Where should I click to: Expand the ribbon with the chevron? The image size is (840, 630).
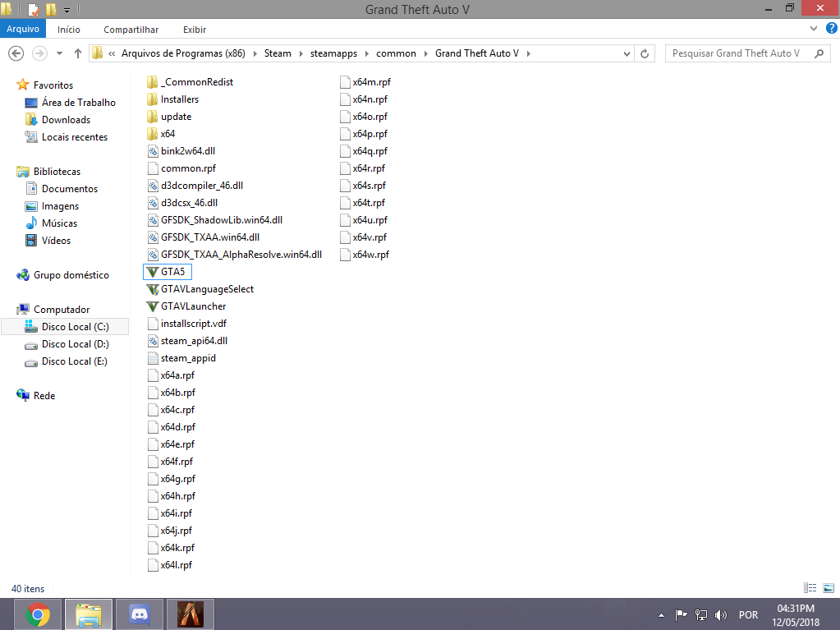(814, 29)
